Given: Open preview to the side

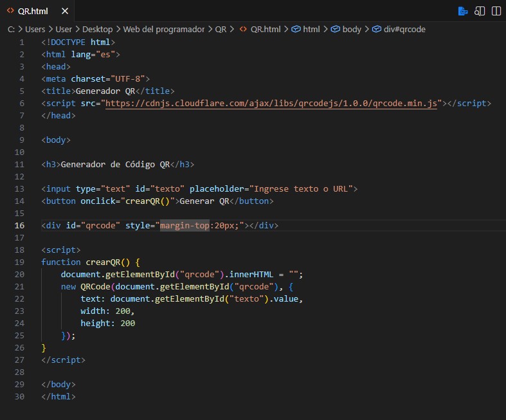Looking at the screenshot, I should coord(480,12).
